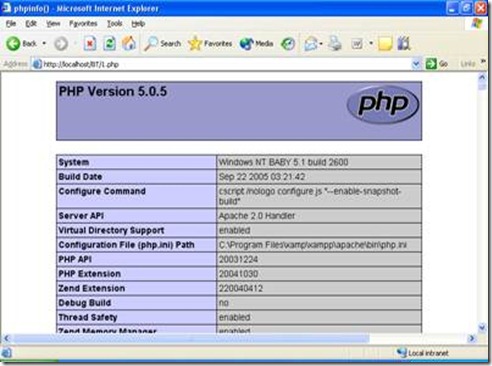Screen dimensions: 492x366
Task: Close the Internet Explorer window
Action: [x=481, y=8]
